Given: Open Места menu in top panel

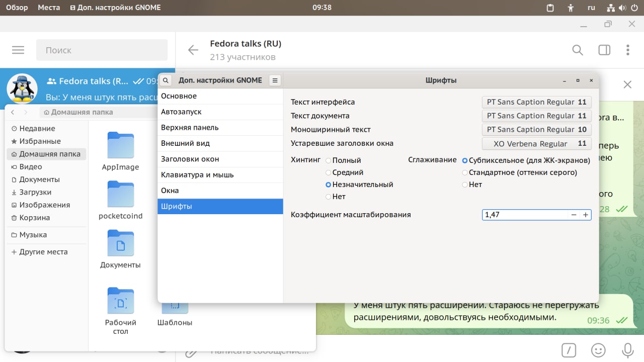Looking at the screenshot, I should click(x=49, y=8).
